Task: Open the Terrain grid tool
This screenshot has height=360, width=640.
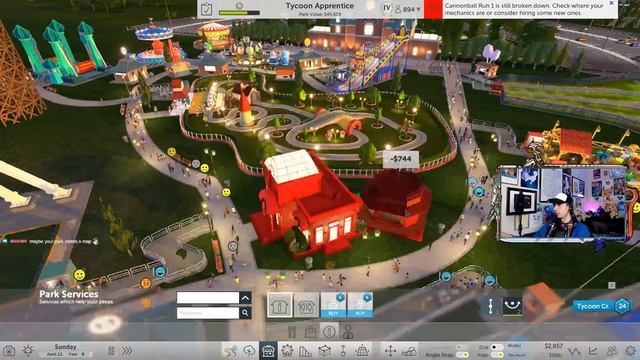Action: point(362,351)
